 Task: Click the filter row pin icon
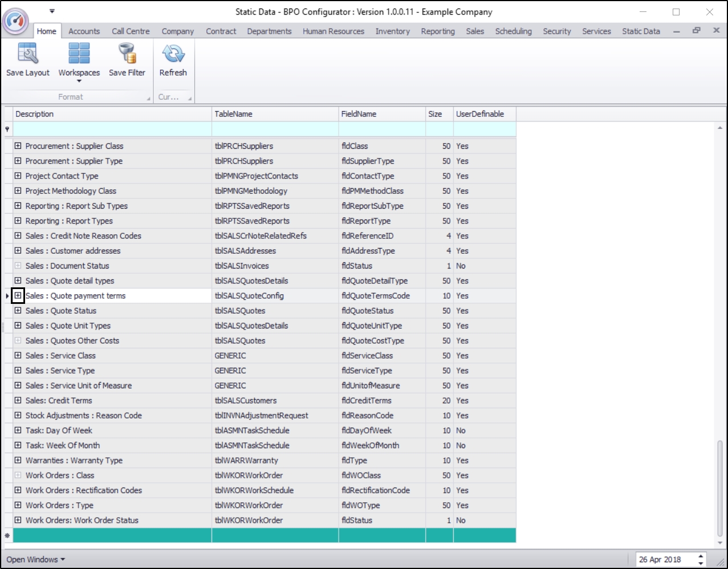coord(7,129)
